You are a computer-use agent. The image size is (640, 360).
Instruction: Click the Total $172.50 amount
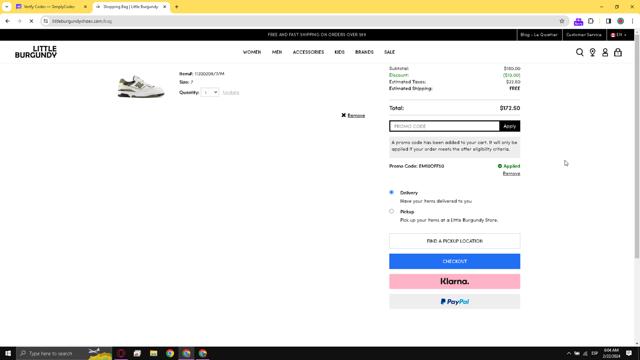(510, 108)
